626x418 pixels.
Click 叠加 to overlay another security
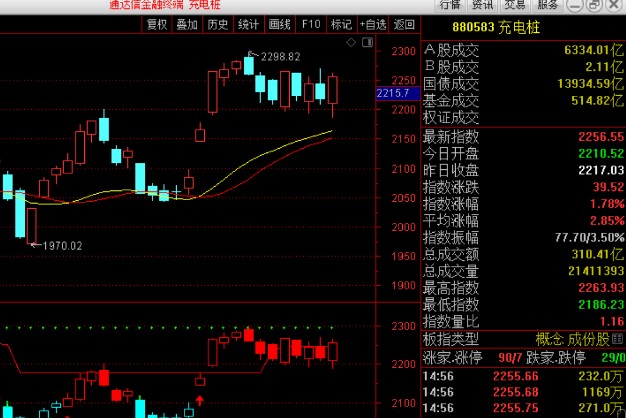coord(187,25)
